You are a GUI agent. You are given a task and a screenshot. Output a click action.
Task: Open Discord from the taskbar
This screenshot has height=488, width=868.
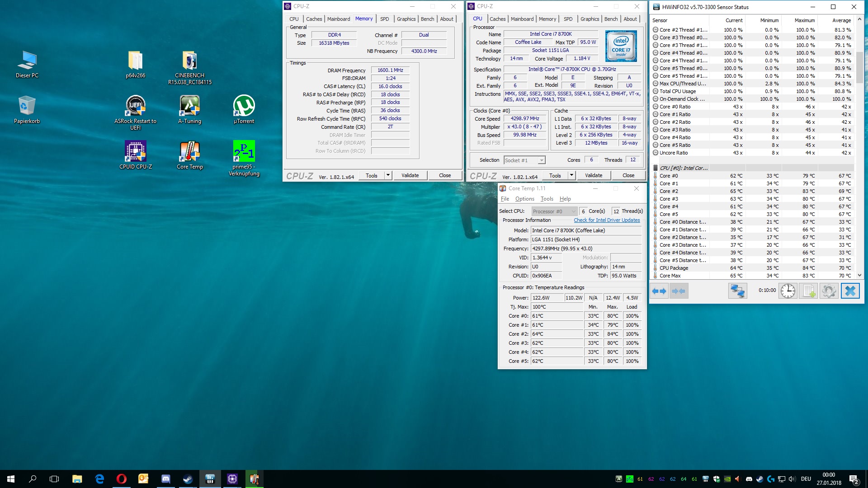coord(165,479)
